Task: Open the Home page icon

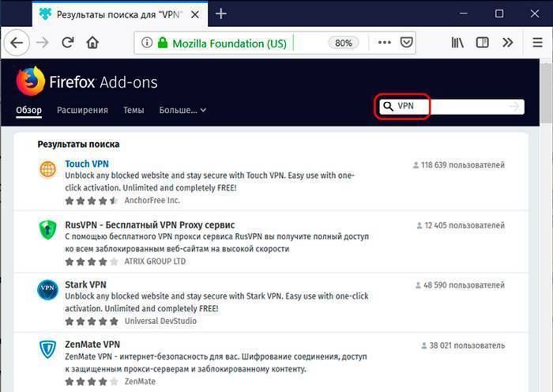Action: click(92, 43)
